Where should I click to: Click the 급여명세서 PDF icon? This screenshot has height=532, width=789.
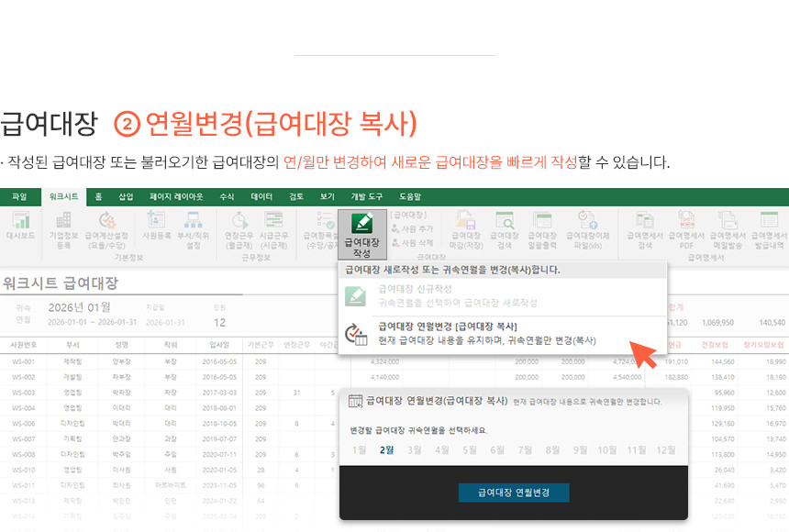(x=686, y=230)
